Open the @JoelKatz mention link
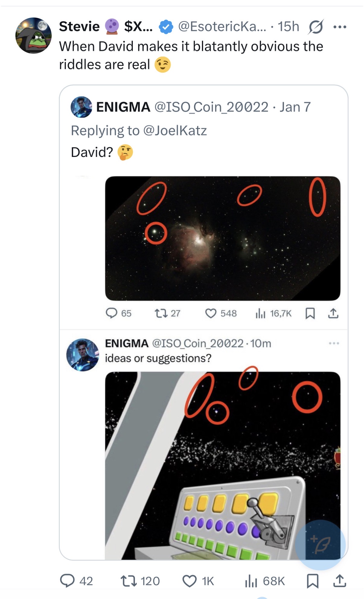 coord(175,131)
